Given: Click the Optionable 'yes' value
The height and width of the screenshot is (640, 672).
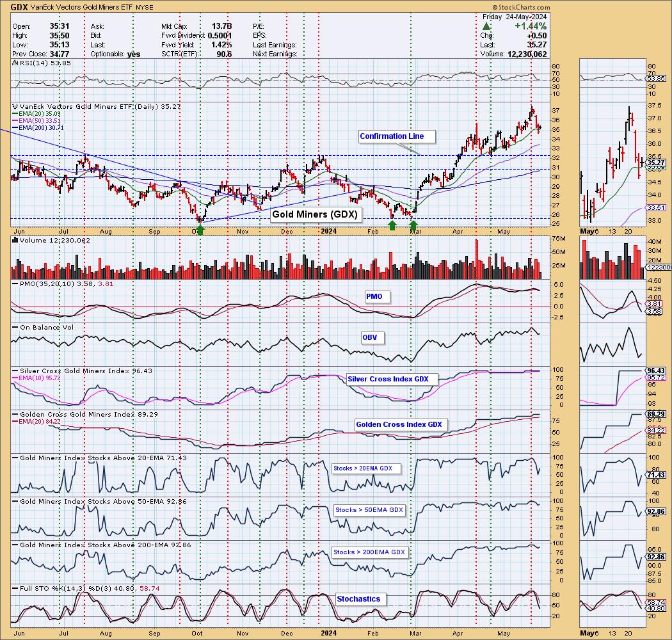Looking at the screenshot, I should click(134, 54).
